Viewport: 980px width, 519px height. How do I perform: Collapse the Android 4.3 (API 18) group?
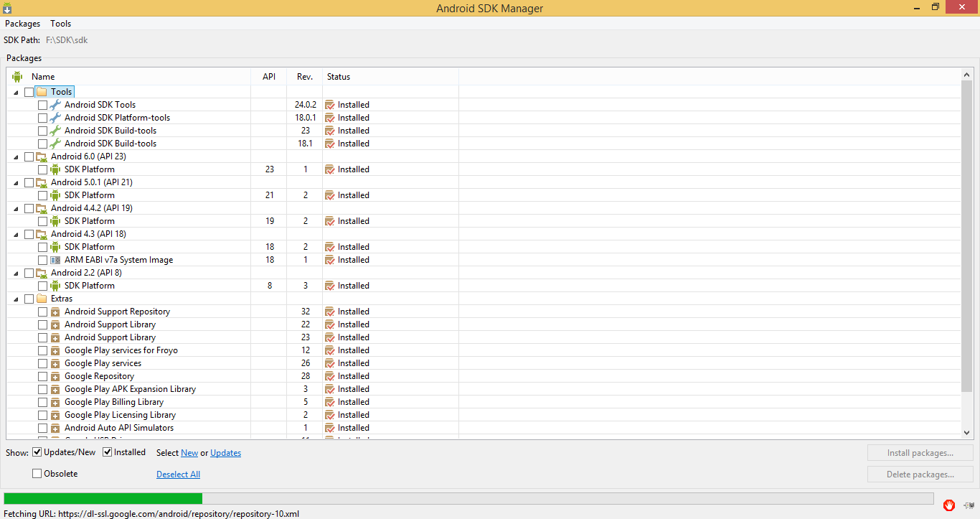17,234
